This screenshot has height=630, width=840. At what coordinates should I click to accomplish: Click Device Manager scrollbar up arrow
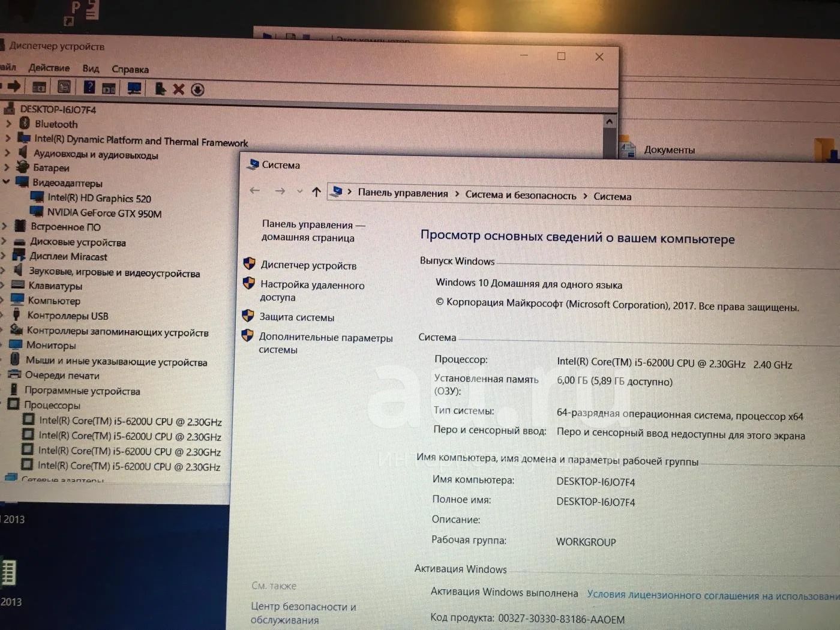(609, 122)
